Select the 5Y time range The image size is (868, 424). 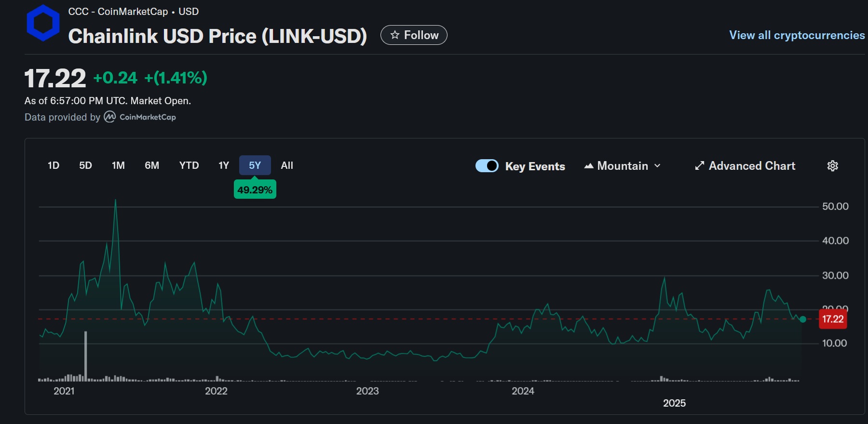click(255, 165)
